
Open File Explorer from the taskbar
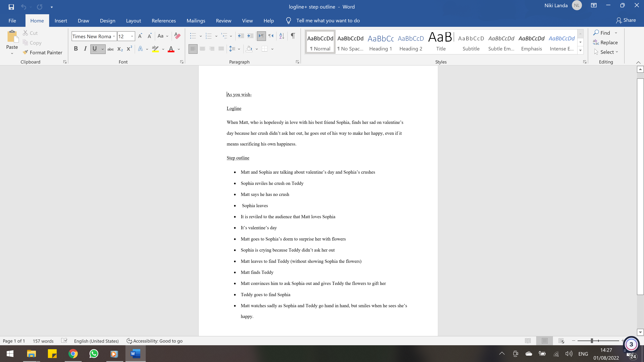[31, 354]
